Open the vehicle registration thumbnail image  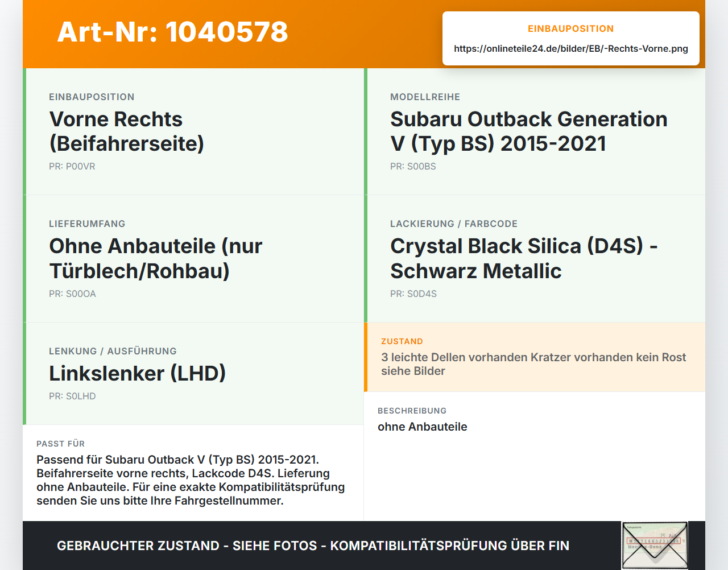coord(655,545)
